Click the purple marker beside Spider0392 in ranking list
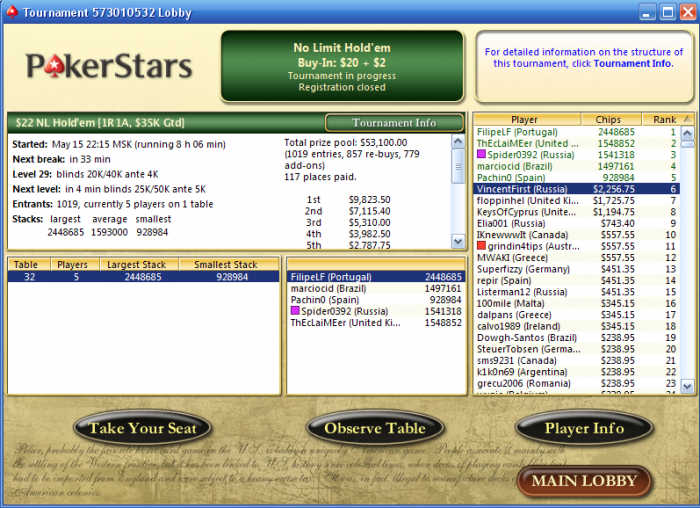The width and height of the screenshot is (700, 508). 481,154
